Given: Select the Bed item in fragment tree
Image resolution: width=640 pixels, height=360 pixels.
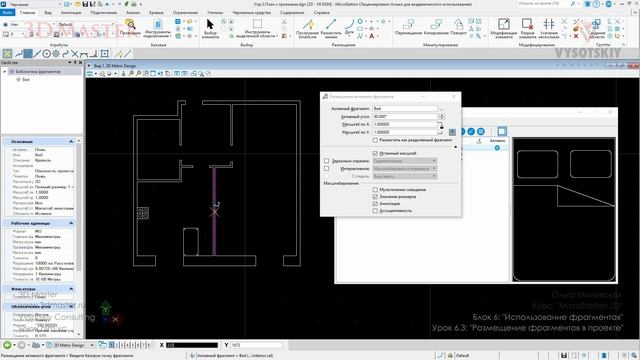Looking at the screenshot, I should (x=26, y=80).
